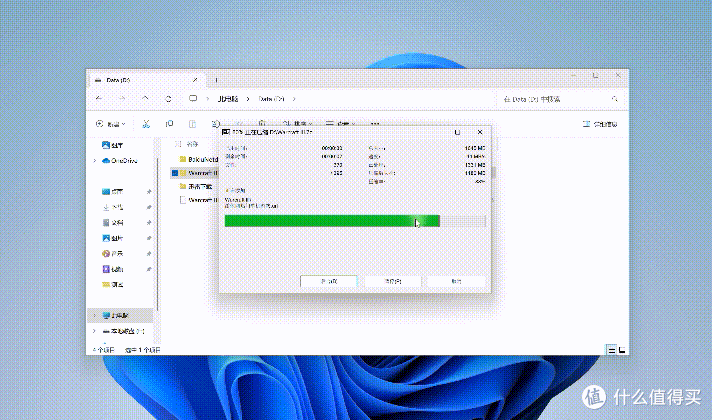
Task: Select the Xunlei download (迅雷下载) folder
Action: click(196, 187)
